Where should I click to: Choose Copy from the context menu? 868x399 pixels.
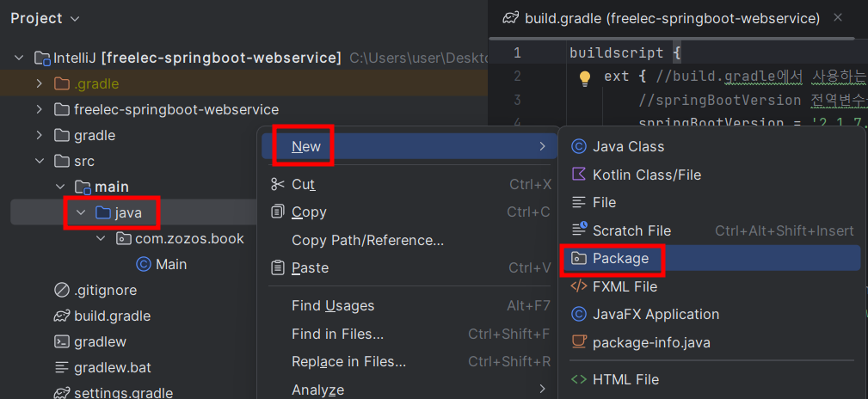click(x=409, y=212)
